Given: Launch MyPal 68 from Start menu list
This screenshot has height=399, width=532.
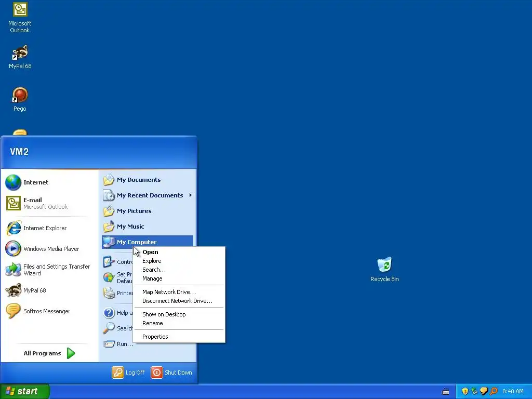Looking at the screenshot, I should coord(26,290).
